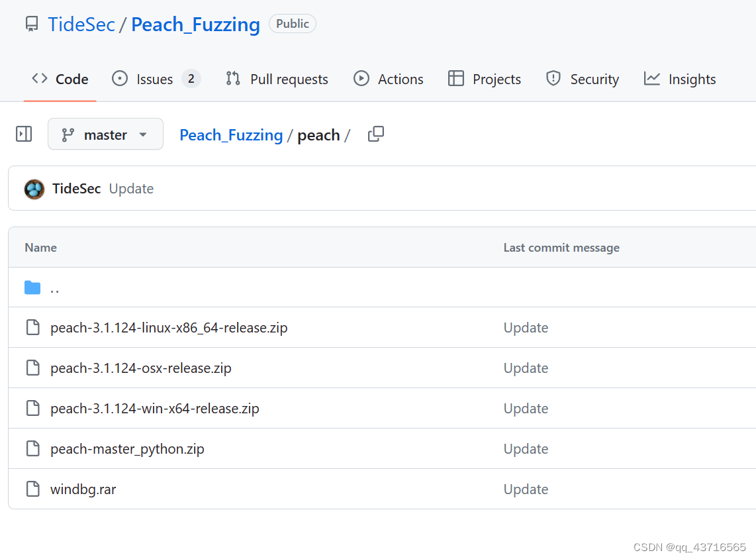Screen dimensions: 756x559
Task: Open the Peach_Fuzzing breadcrumb link
Action: click(231, 134)
